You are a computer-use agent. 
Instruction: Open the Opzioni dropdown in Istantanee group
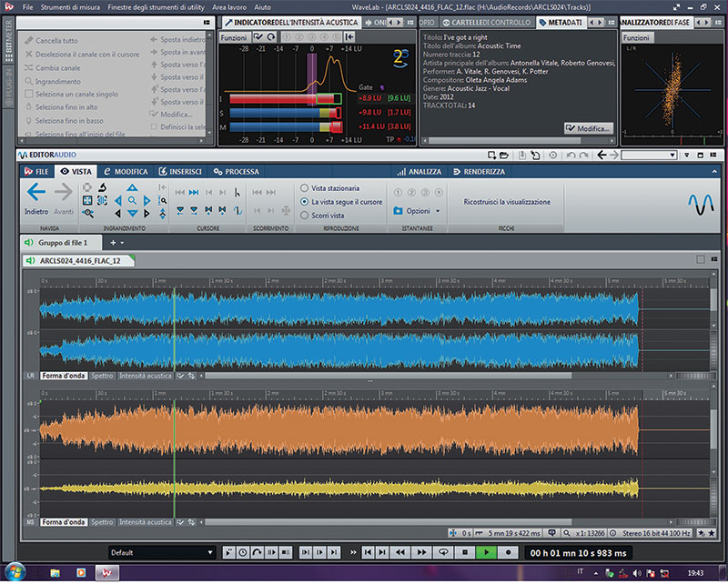click(x=418, y=210)
